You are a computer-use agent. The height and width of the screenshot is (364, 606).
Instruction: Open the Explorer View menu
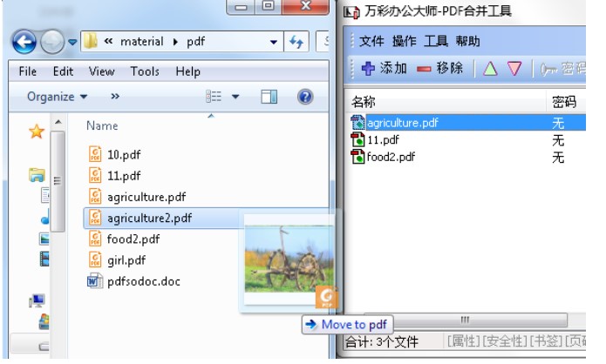pyautogui.click(x=102, y=71)
